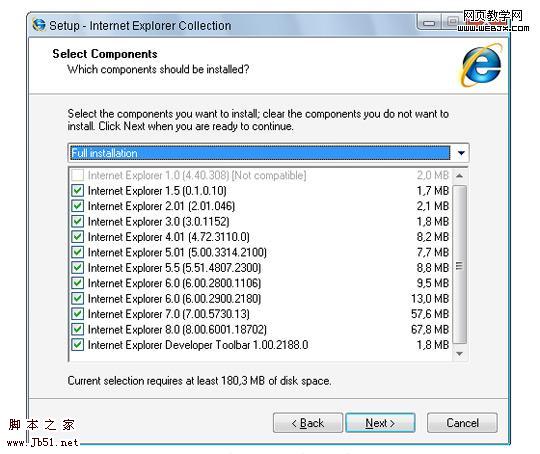Viewport: 540px width, 454px height.
Task: Click the disk space requirement text
Action: pyautogui.click(x=199, y=381)
